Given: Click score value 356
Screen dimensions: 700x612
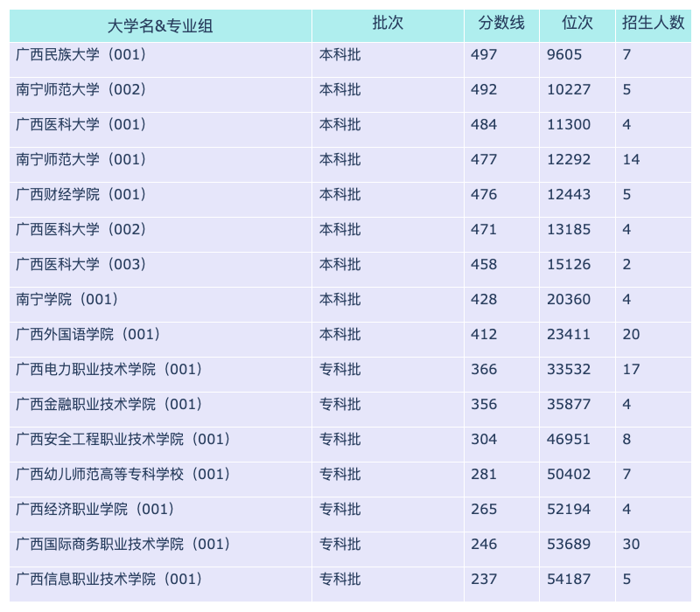Looking at the screenshot, I should tap(484, 404).
